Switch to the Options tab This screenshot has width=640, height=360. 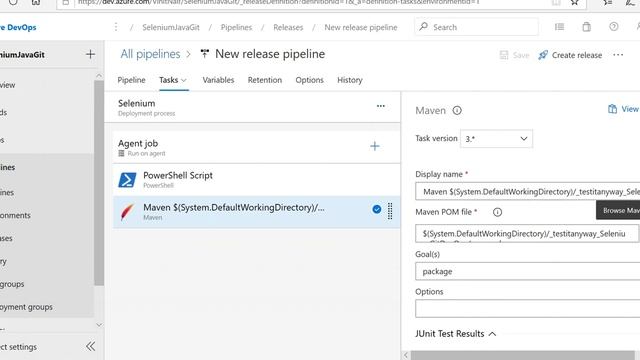[x=309, y=80]
